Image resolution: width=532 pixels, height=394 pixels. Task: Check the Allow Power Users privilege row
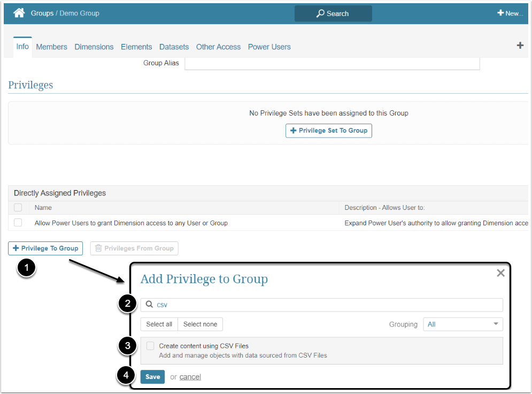18,223
